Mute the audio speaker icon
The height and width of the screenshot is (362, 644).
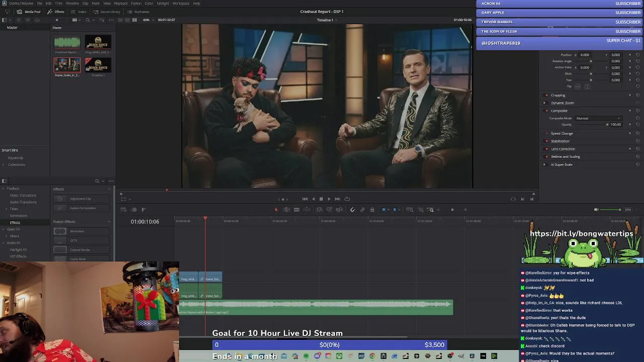(x=596, y=210)
